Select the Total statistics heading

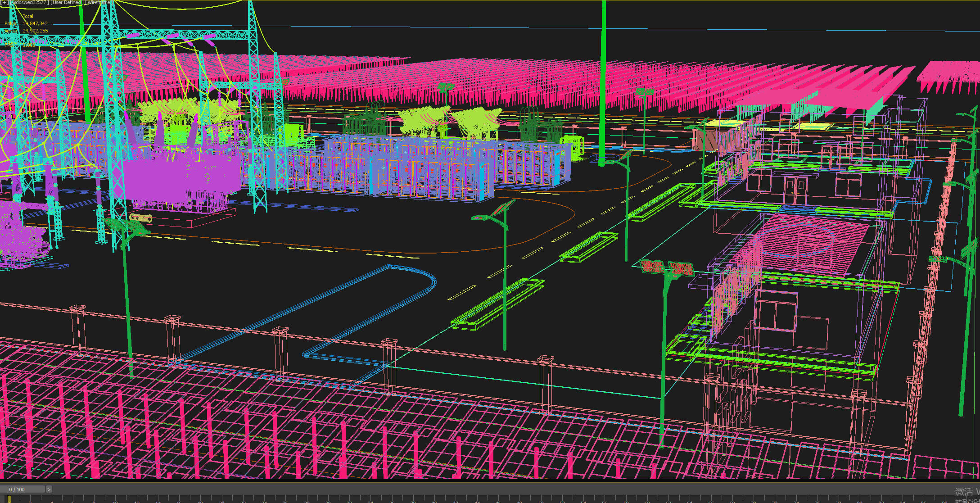coord(28,16)
